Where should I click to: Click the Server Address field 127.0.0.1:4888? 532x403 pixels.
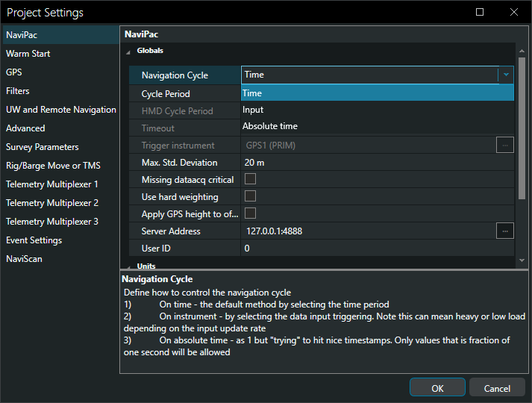[x=369, y=231]
